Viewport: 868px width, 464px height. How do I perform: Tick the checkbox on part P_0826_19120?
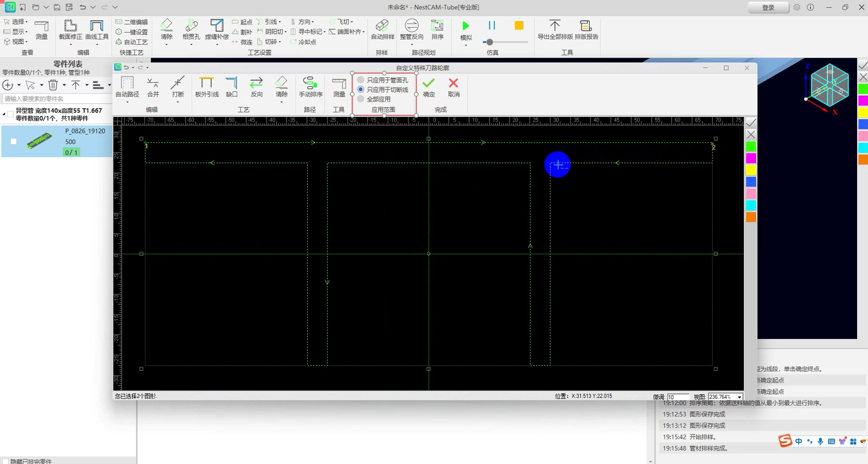click(x=14, y=141)
